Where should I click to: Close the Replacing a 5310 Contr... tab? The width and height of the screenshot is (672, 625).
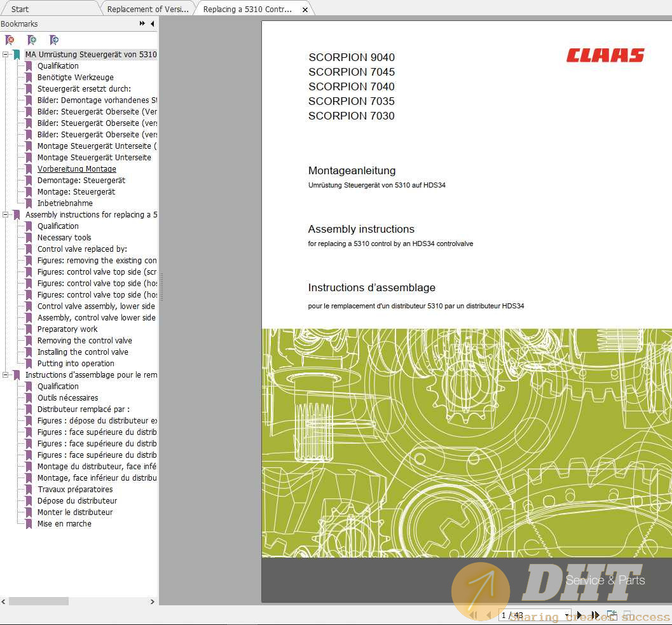pos(305,10)
